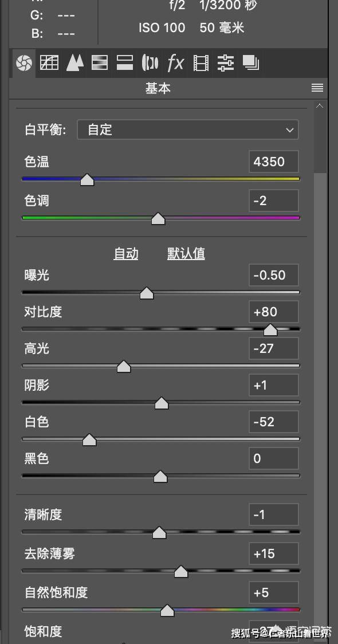The image size is (338, 644).
Task: Click the 对比度 slider handle
Action: pos(270,329)
